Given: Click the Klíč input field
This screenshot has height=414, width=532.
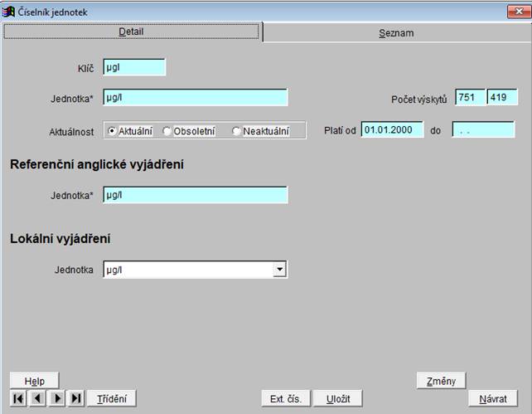Looking at the screenshot, I should tap(134, 67).
